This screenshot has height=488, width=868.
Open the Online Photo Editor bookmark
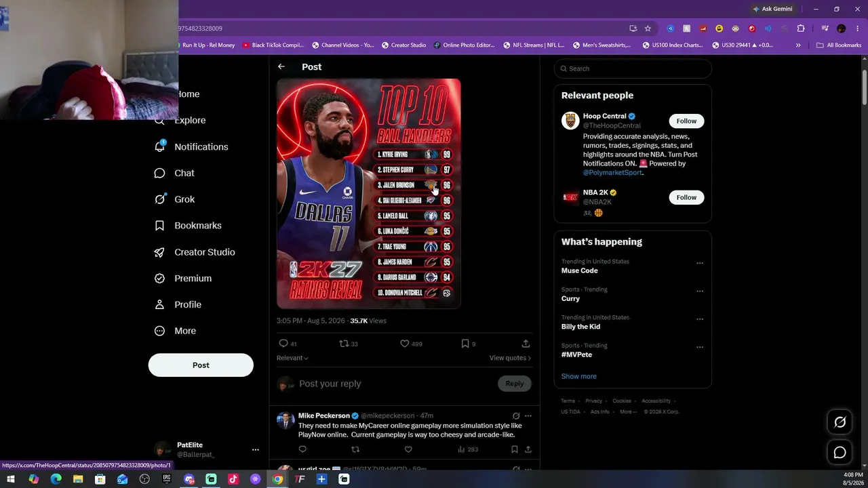coord(465,45)
